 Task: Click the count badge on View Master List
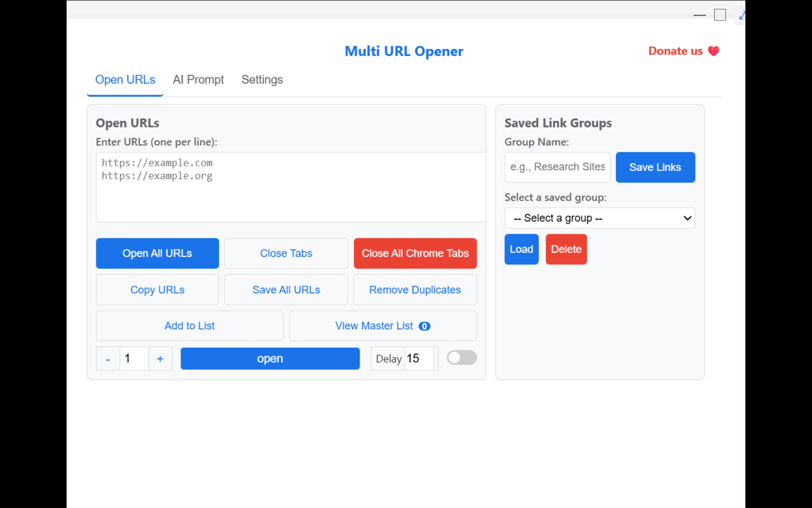click(x=425, y=326)
